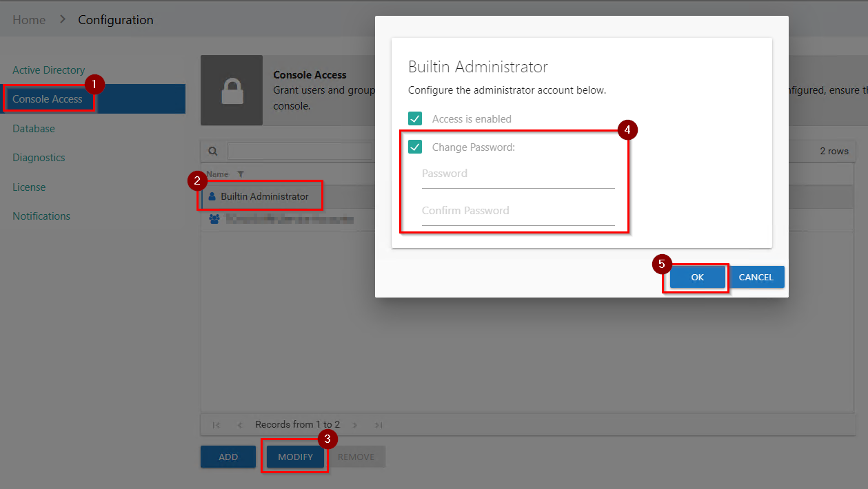Uncheck the Change Password option
Screen dimensions: 868x489
coord(414,147)
